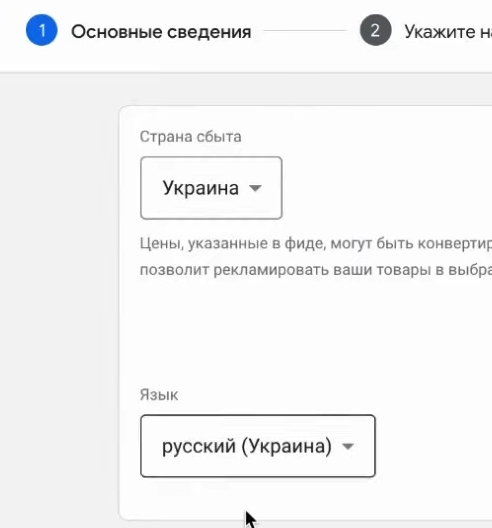Click the connector line between steps 1 and 2

[x=305, y=31]
